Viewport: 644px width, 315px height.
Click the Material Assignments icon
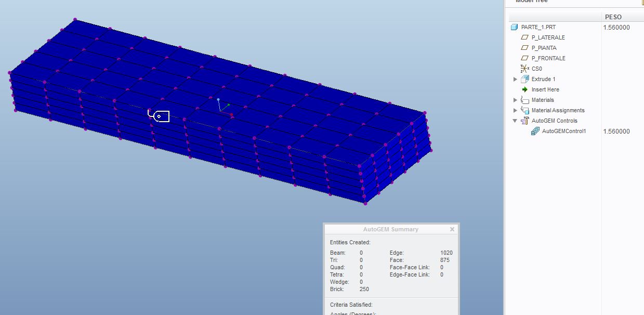click(x=524, y=110)
